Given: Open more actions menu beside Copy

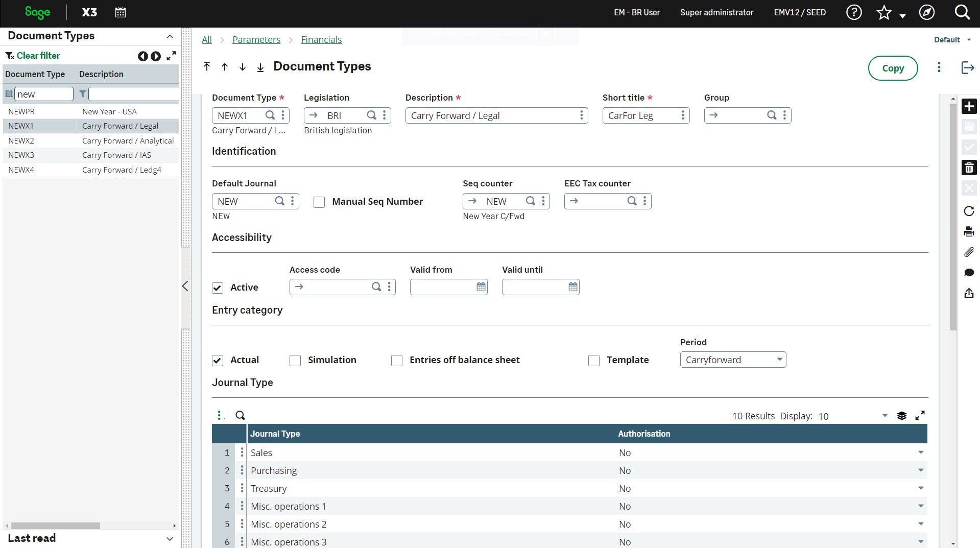Looking at the screenshot, I should coord(939,67).
